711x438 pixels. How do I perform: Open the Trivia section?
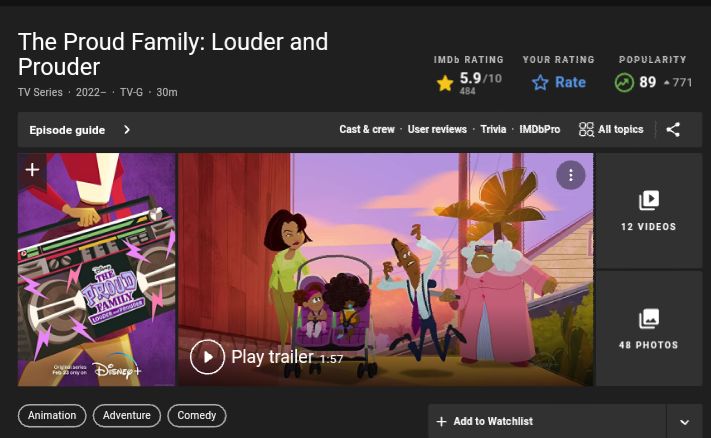point(493,129)
